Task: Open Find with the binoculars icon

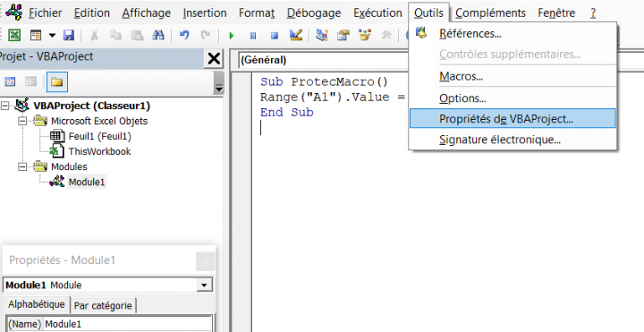Action: point(158,35)
